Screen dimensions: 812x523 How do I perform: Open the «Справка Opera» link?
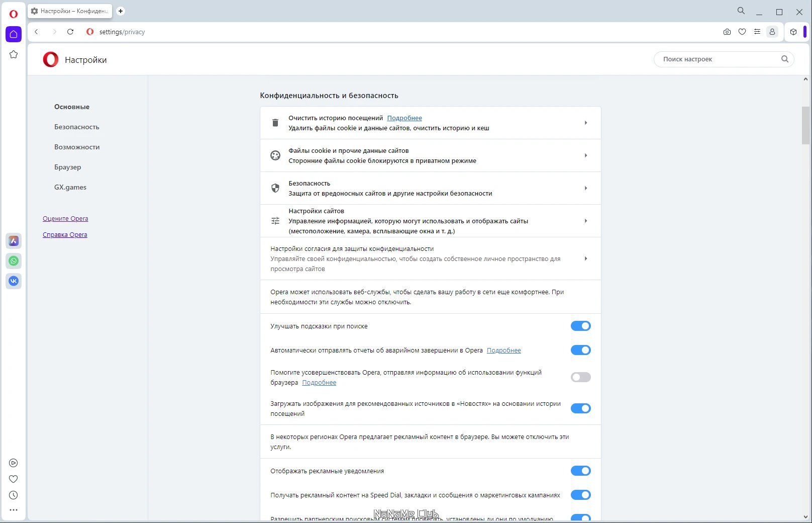pos(65,234)
